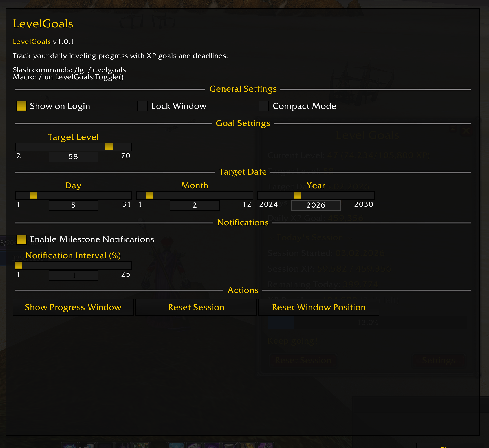Enable the Lock Window checkbox
The width and height of the screenshot is (489, 448).
click(142, 106)
